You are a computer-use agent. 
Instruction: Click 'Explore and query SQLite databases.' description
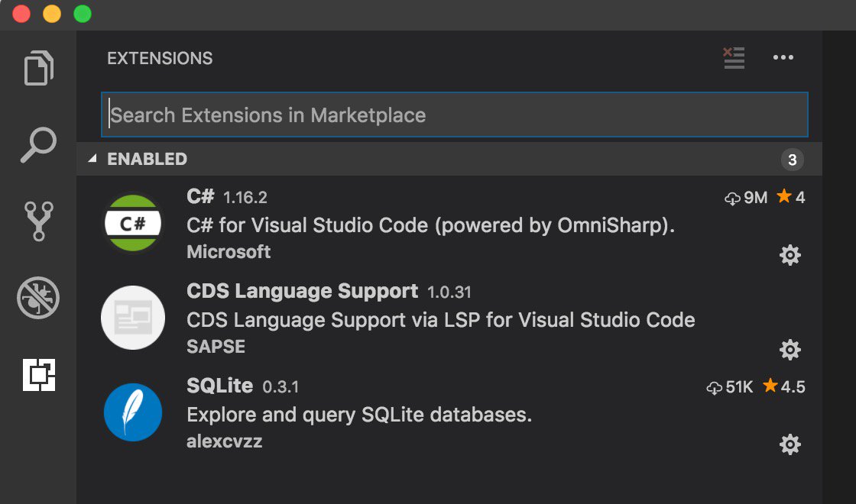coord(359,415)
